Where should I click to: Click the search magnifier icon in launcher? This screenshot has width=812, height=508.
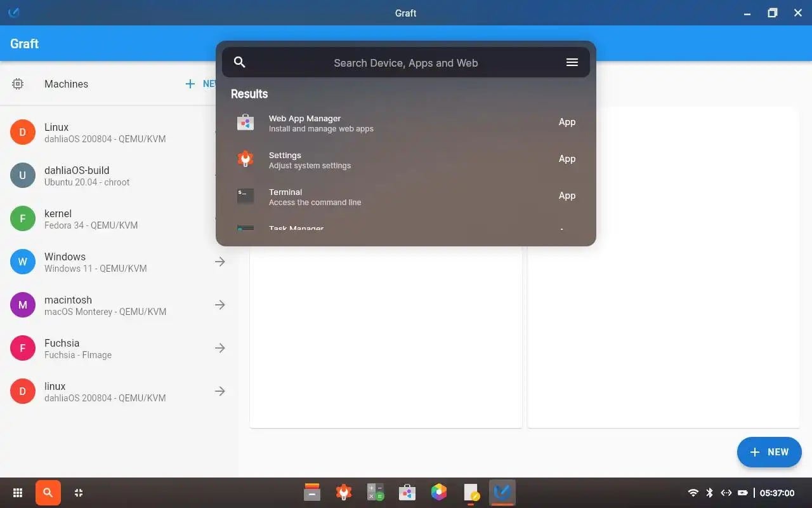click(239, 62)
